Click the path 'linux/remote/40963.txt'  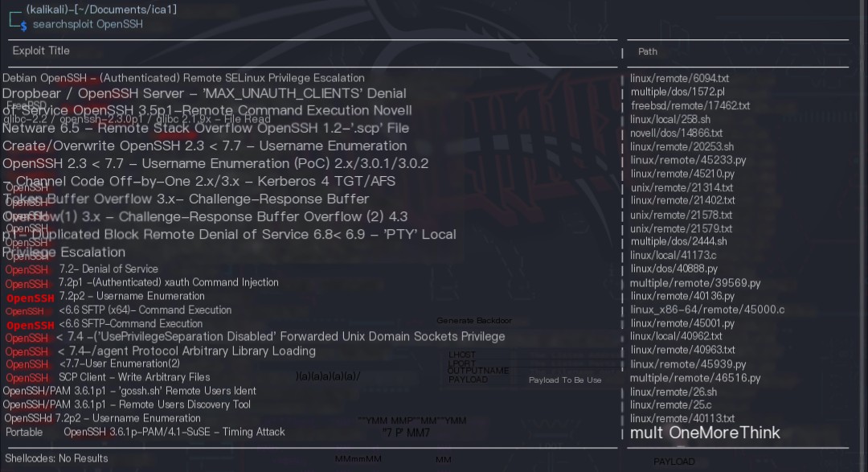pos(682,350)
